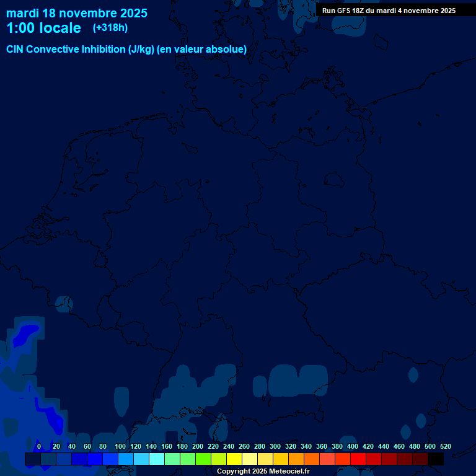This screenshot has width=476, height=476.
Task: Click the legend value '360'
Action: 322,446
